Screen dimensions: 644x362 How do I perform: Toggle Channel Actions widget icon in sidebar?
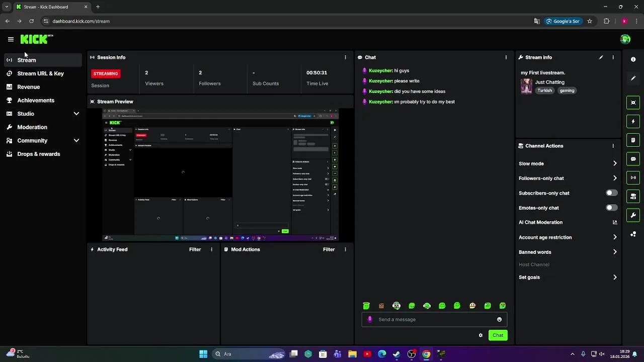(633, 196)
